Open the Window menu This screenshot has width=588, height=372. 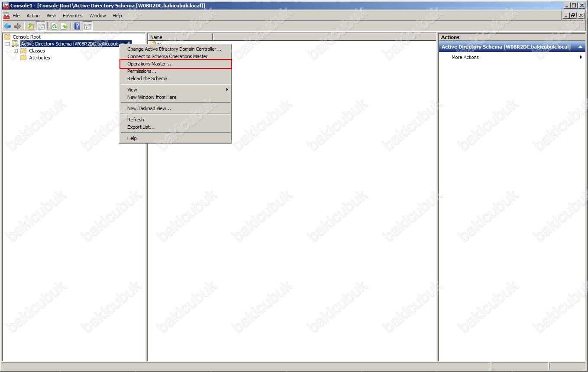pyautogui.click(x=97, y=16)
